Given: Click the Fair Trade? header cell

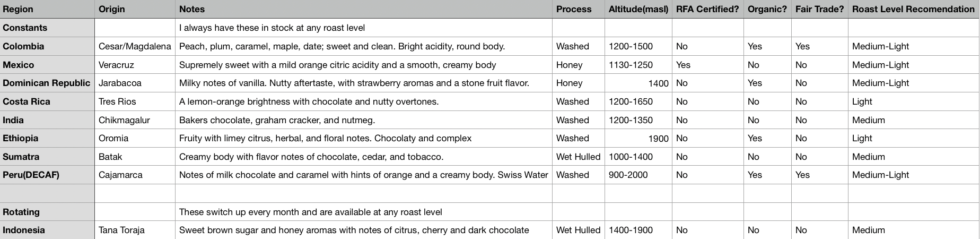Looking at the screenshot, I should click(x=819, y=9).
